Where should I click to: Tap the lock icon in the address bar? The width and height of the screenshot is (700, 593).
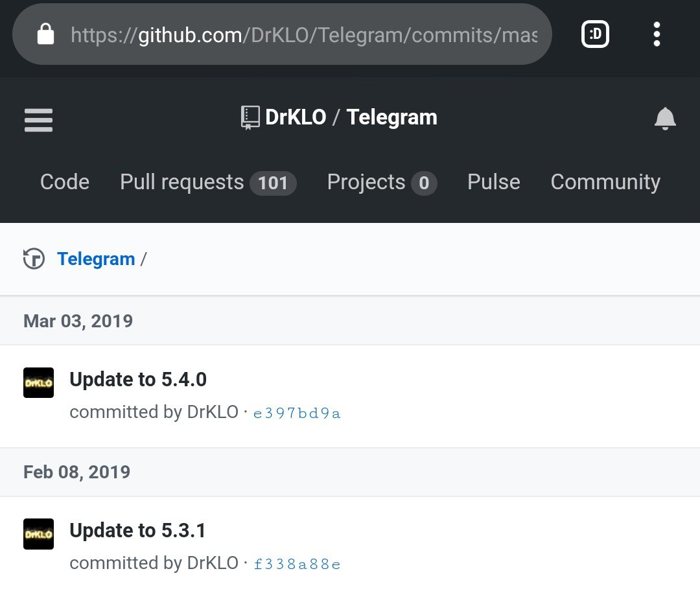45,34
